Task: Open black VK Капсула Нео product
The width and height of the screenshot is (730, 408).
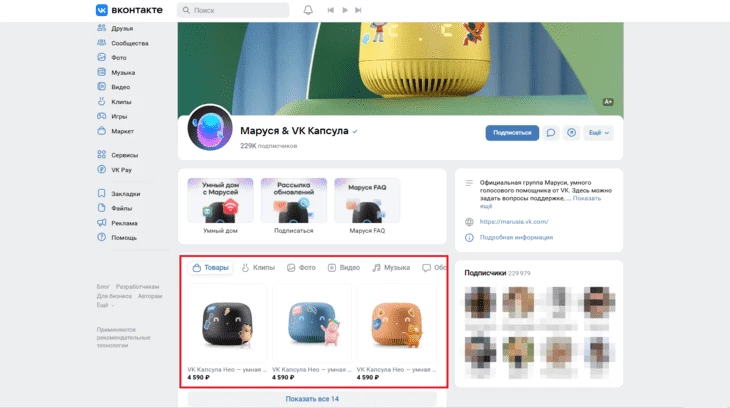Action: point(227,332)
